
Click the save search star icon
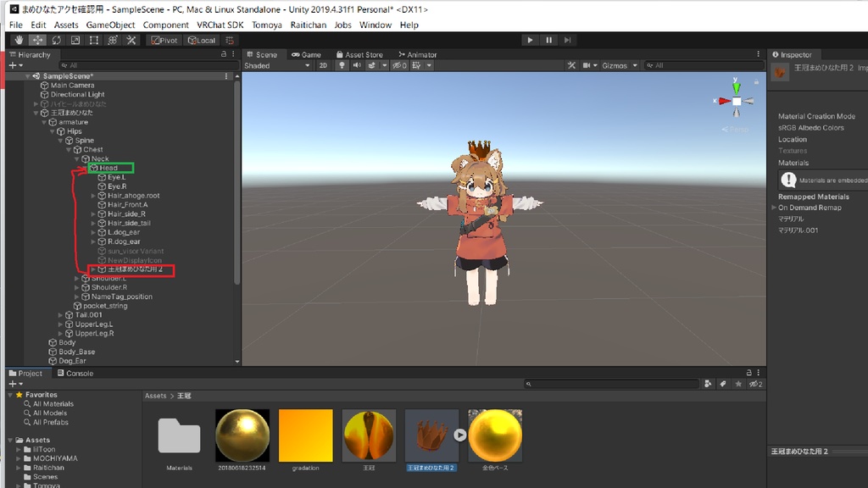coord(738,384)
